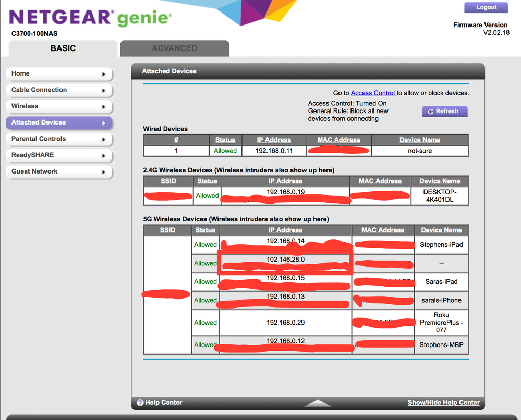Open Parental Controls in the sidebar
This screenshot has height=420, width=521.
[x=59, y=139]
